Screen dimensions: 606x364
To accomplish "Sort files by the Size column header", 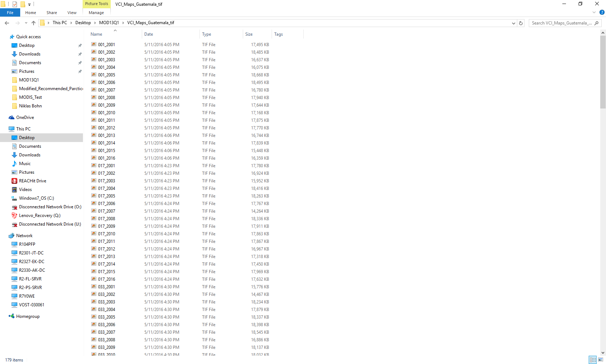I will 249,34.
